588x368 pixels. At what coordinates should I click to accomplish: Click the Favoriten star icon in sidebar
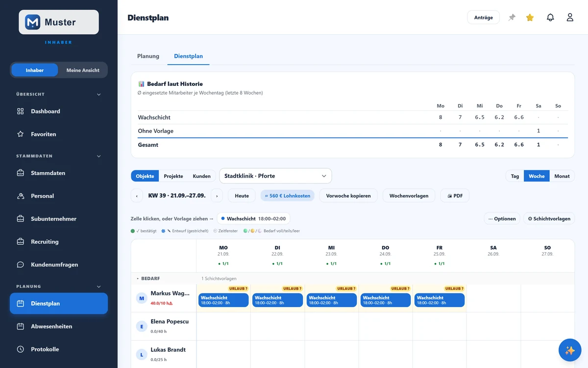pyautogui.click(x=21, y=134)
